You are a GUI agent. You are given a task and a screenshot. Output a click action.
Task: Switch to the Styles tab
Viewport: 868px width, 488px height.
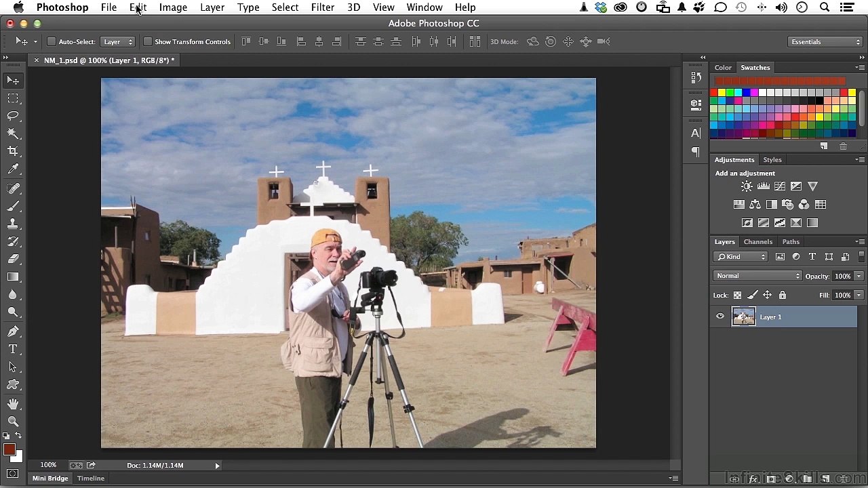(x=772, y=160)
